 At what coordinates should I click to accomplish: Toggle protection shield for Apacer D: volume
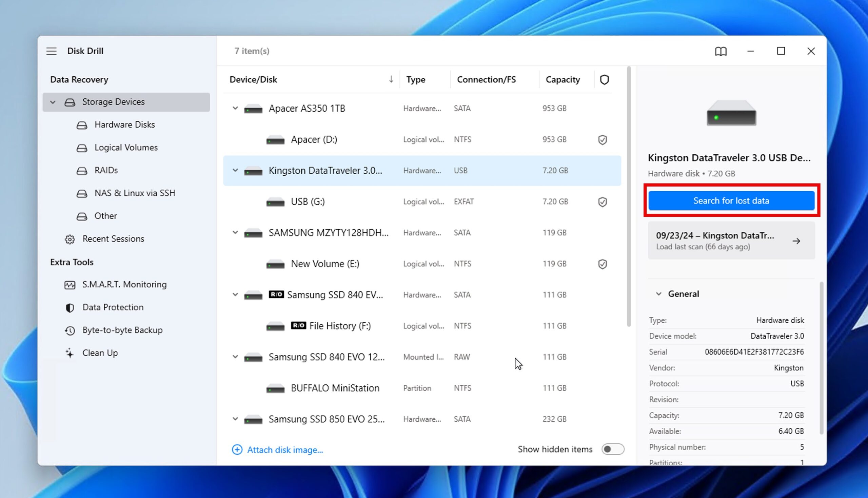point(603,139)
